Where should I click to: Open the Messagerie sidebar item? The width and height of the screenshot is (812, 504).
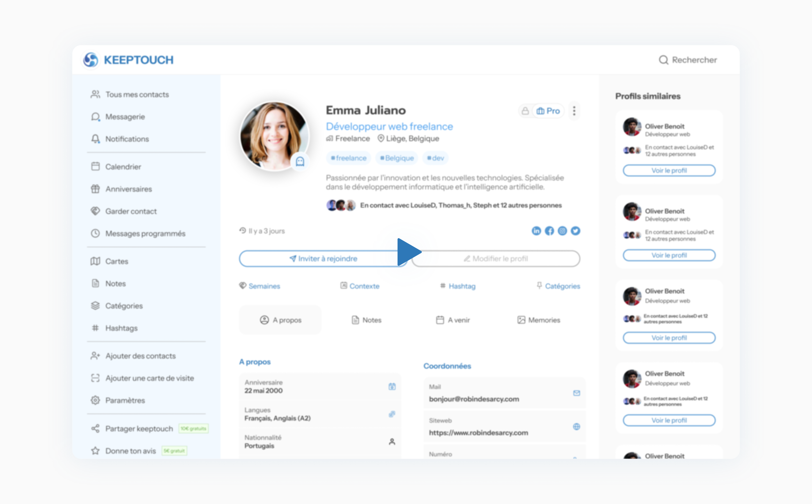click(x=125, y=117)
